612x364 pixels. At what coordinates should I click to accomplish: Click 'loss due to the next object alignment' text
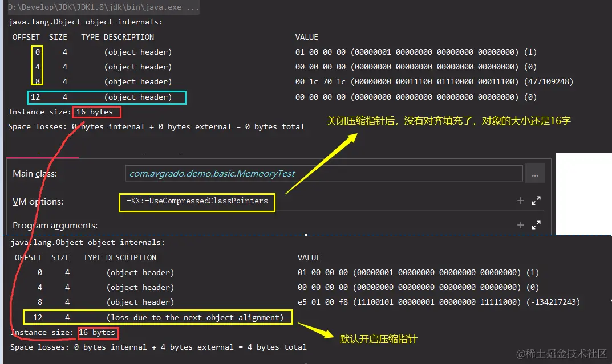coord(195,318)
